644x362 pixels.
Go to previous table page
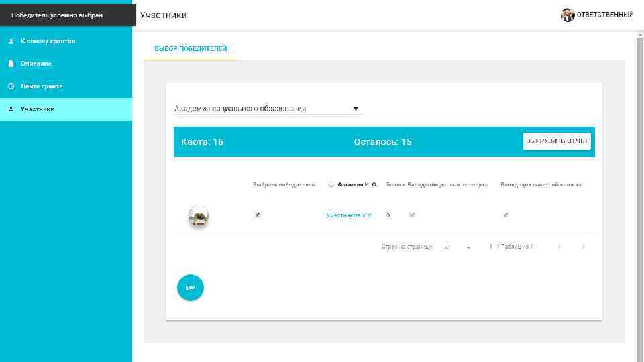tap(559, 247)
